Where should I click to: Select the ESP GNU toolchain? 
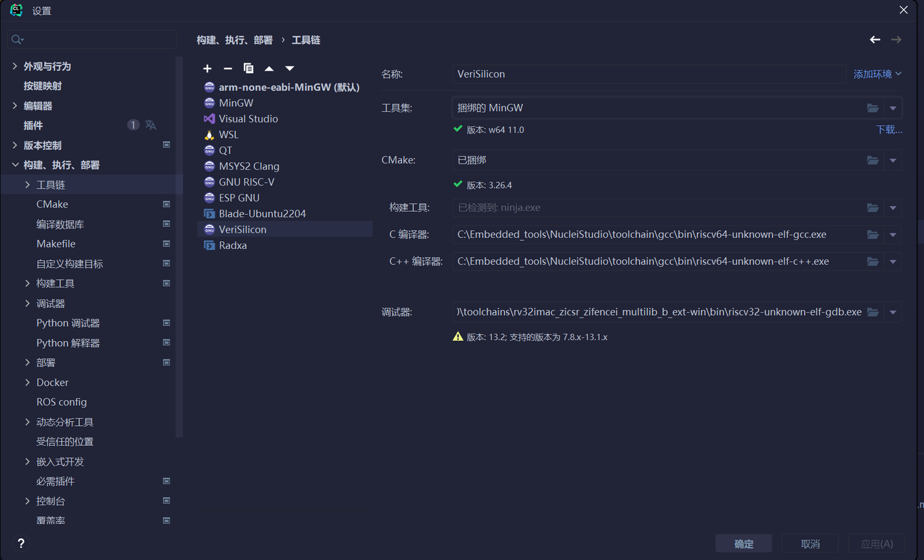[x=285, y=198]
